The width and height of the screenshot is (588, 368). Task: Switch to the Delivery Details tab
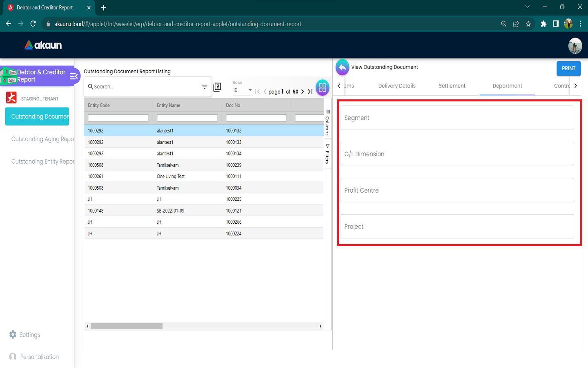tap(396, 86)
